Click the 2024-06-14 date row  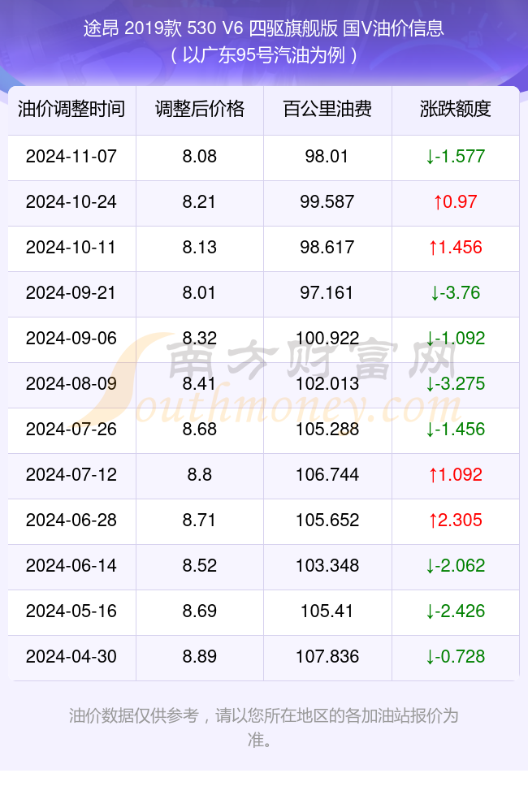click(264, 566)
